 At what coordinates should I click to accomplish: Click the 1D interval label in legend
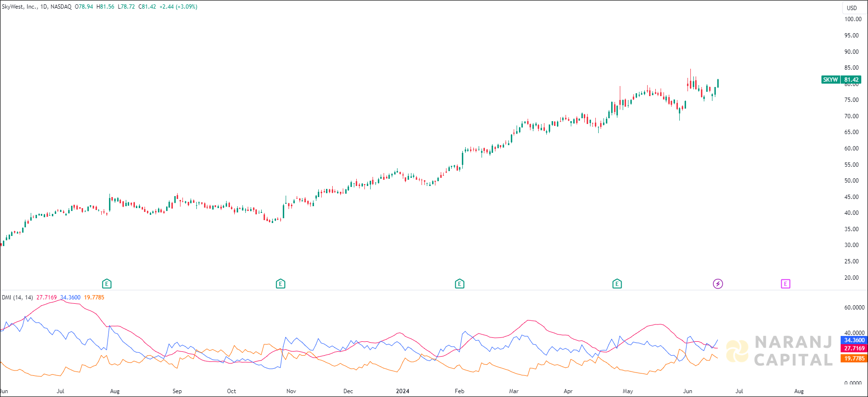click(44, 7)
